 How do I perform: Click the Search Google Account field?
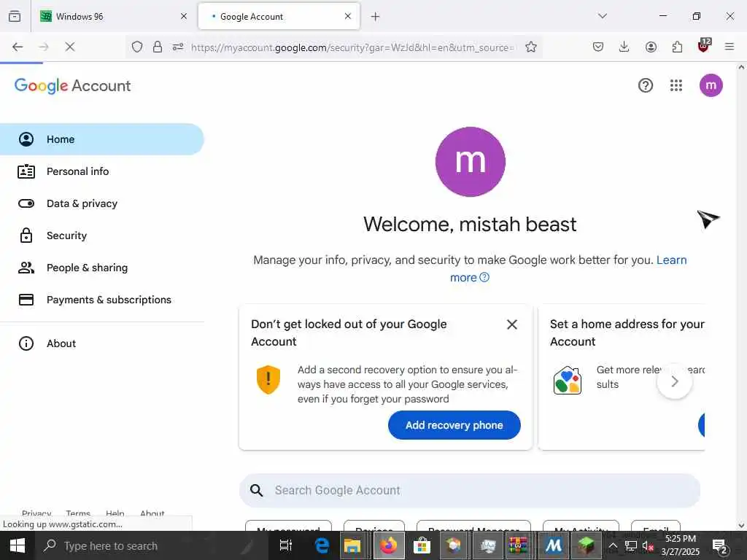pyautogui.click(x=470, y=491)
